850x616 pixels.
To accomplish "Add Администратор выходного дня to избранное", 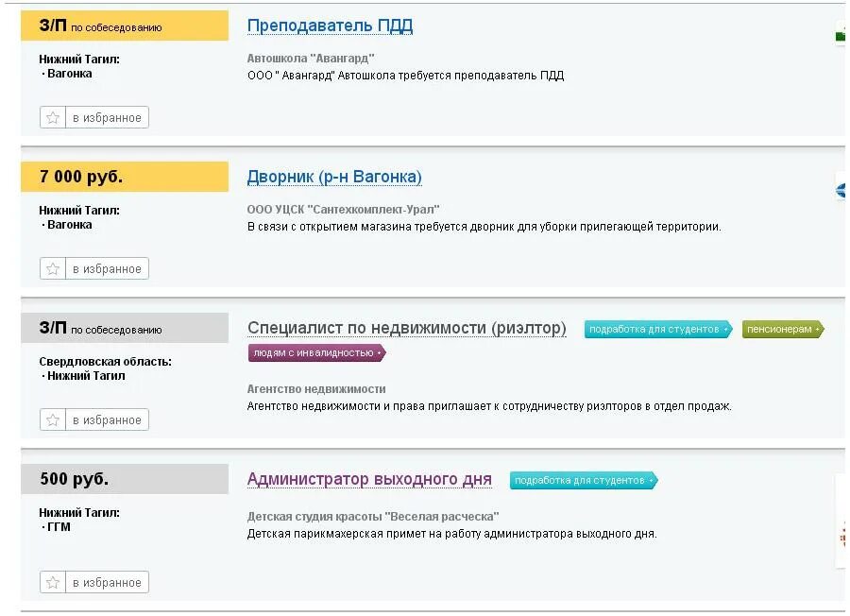I will tap(107, 582).
